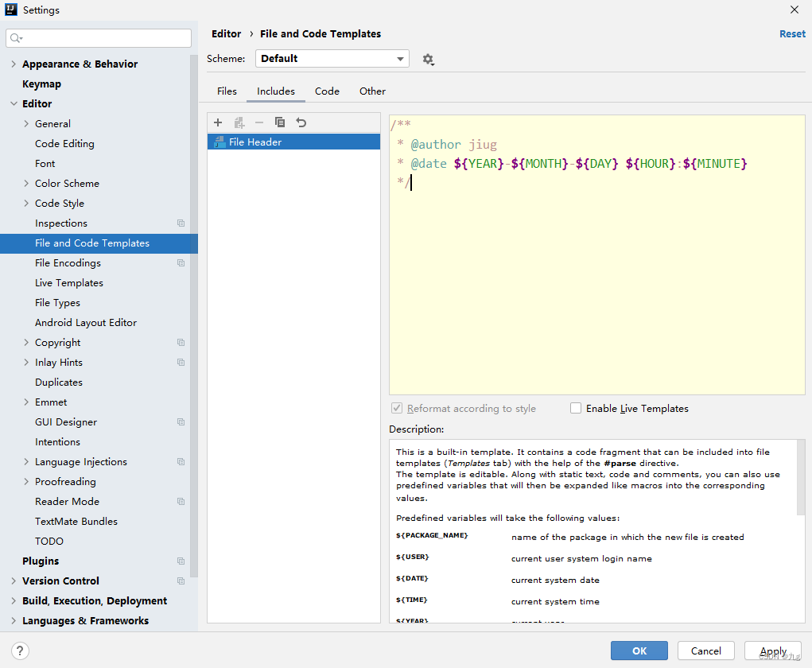Click the search magnifier icon
Screen dimensions: 812x668
[16, 38]
